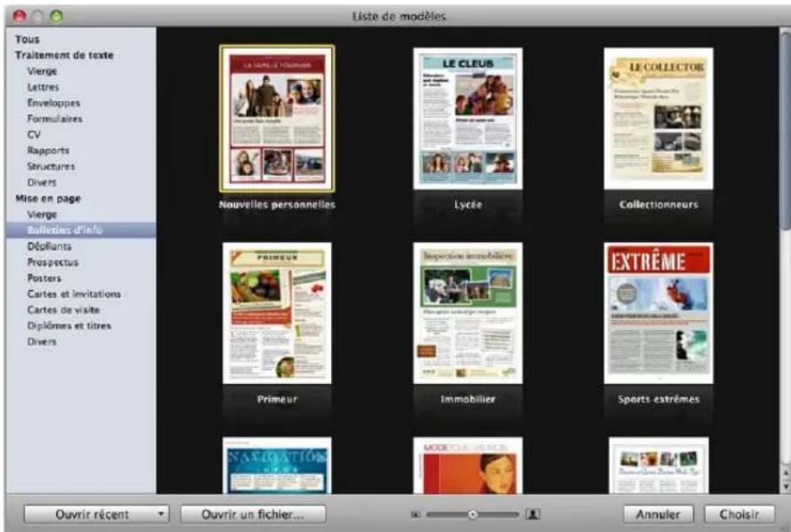Select the Sports extrêmes template thumbnail
The image size is (791, 532).
[658, 313]
